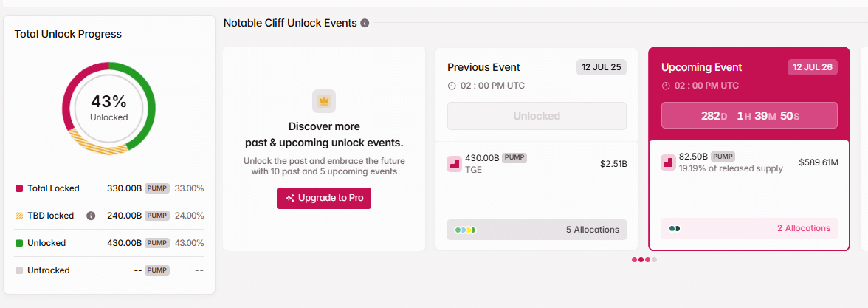Click PUMP token icon beside 430.00B TGE
This screenshot has height=308, width=868.
pos(455,164)
